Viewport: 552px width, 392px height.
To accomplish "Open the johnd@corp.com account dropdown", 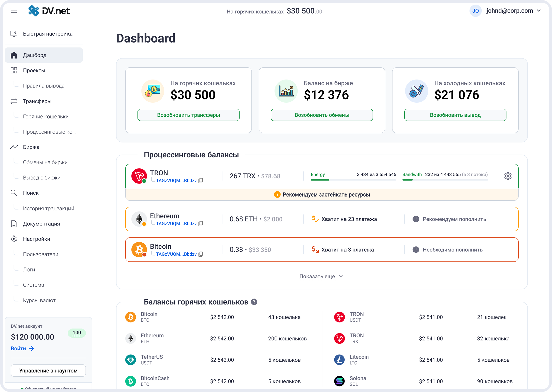I will click(x=510, y=11).
